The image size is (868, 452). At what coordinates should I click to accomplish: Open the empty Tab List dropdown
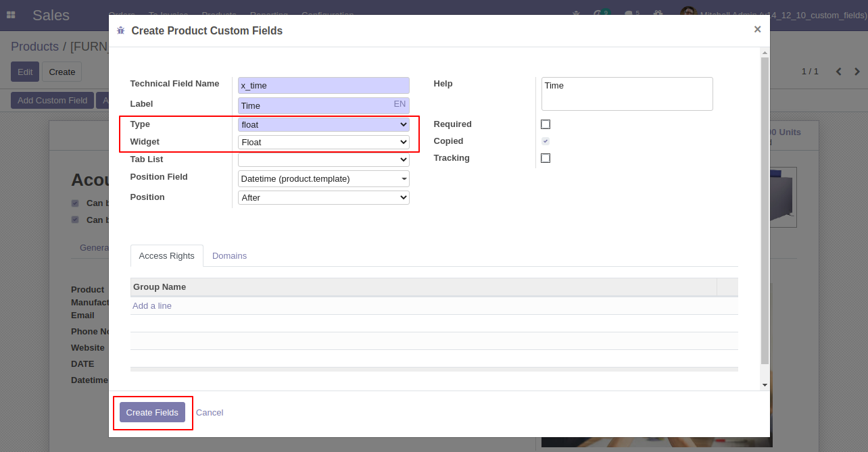click(324, 159)
